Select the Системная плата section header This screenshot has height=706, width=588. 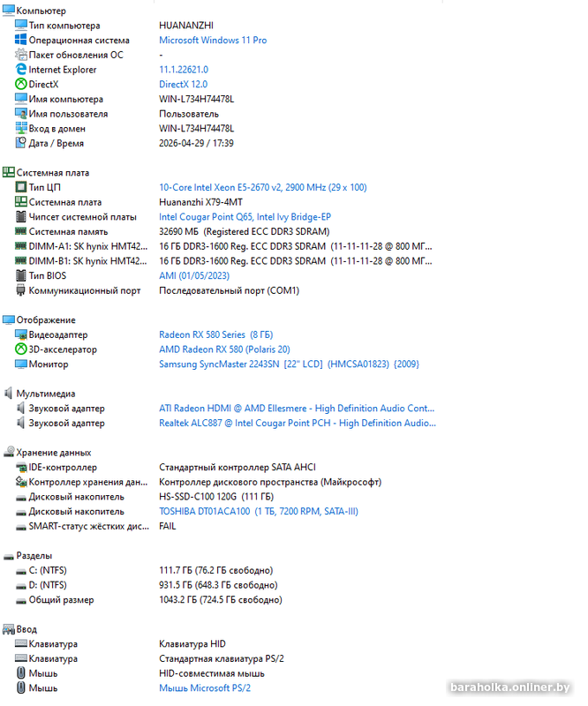point(53,172)
